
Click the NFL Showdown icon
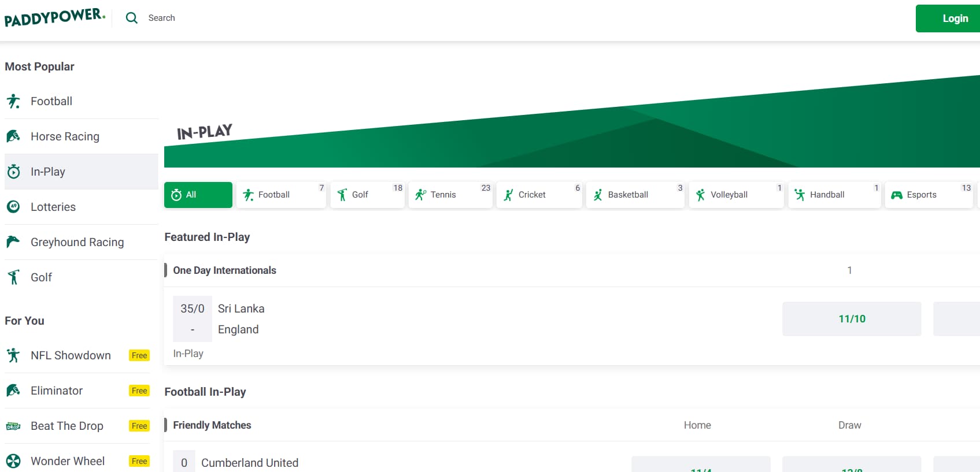(13, 355)
